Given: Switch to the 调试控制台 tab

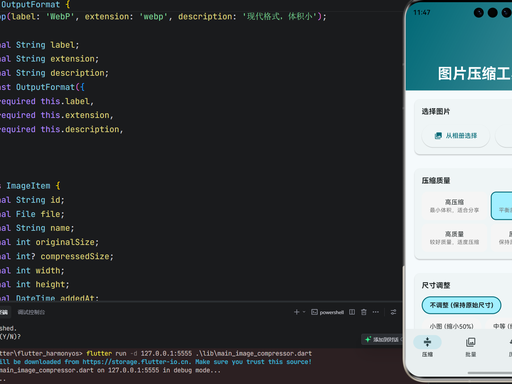Looking at the screenshot, I should (x=31, y=312).
